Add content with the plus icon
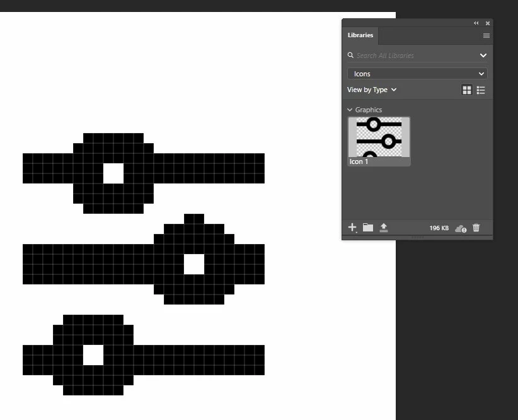This screenshot has width=518, height=420. pyautogui.click(x=352, y=228)
